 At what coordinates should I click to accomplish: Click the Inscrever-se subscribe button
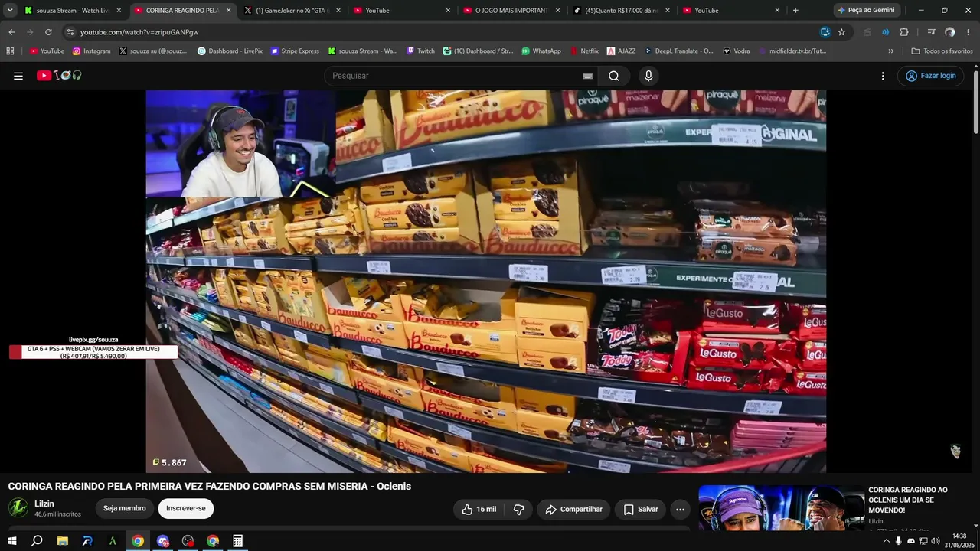186,509
